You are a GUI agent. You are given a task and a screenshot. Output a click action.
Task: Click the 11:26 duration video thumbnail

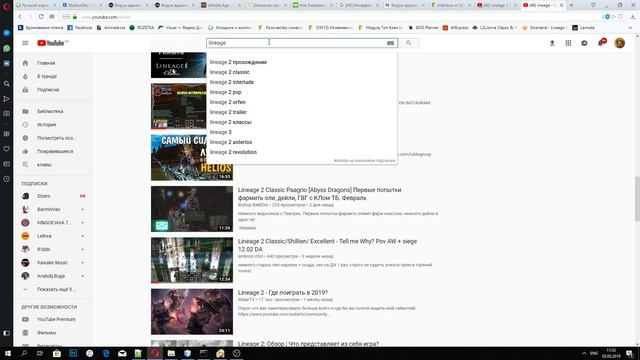(x=192, y=209)
